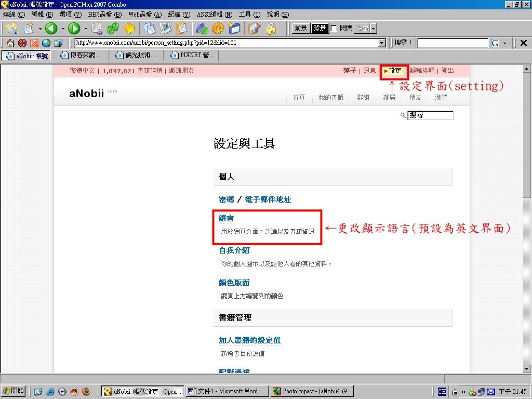Click the green forward arrow button
This screenshot has height=399, width=532.
point(74,28)
